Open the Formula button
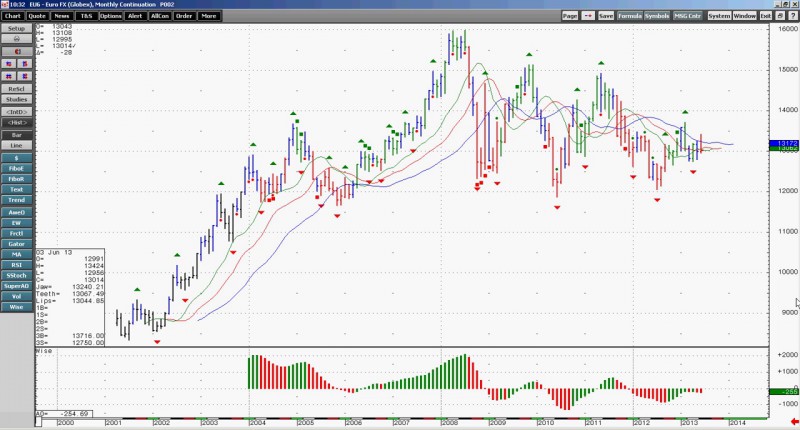Image resolution: width=800 pixels, height=430 pixels. tap(630, 16)
